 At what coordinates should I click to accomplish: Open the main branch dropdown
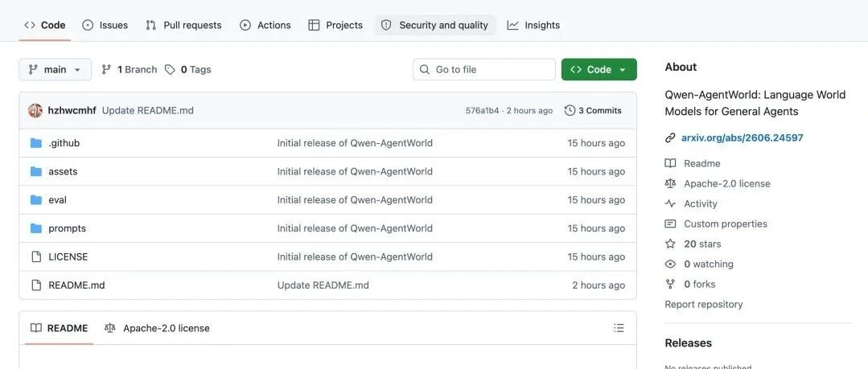tap(56, 70)
